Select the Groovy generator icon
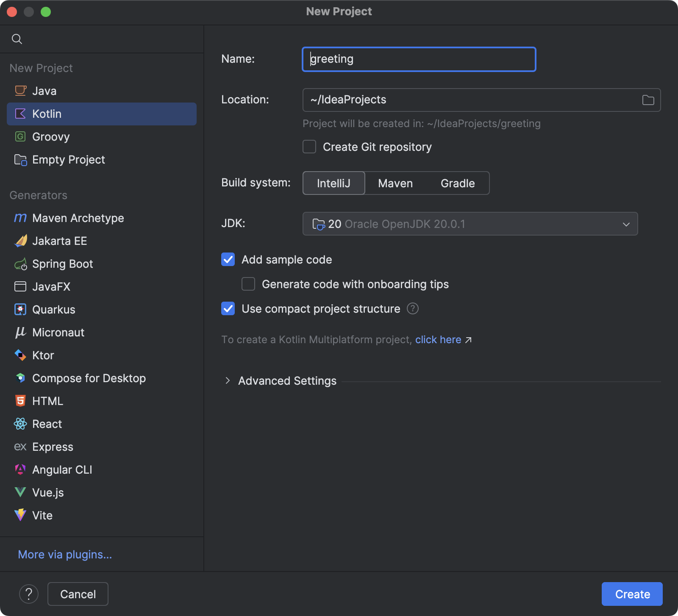This screenshot has width=678, height=616. click(20, 136)
